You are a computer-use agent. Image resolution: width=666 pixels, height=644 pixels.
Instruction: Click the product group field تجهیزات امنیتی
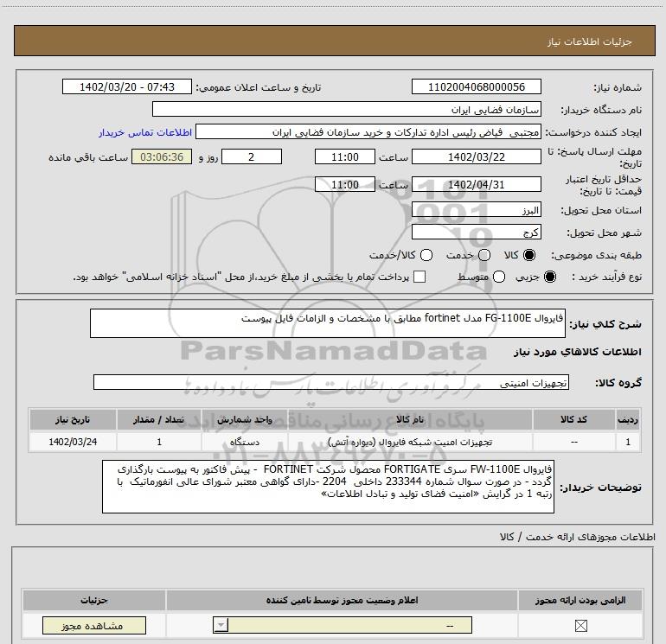[331, 382]
